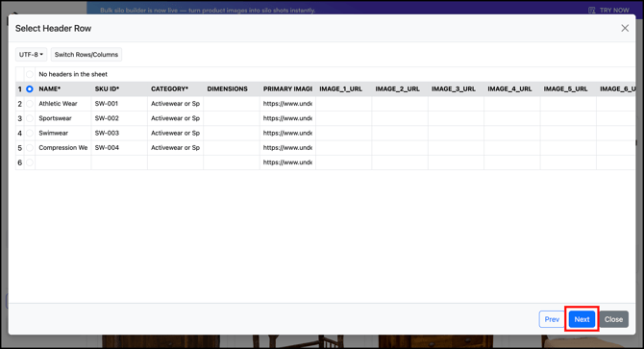Image resolution: width=644 pixels, height=349 pixels.
Task: Click the IMAGE_2_URL header cell
Action: pyautogui.click(x=400, y=88)
